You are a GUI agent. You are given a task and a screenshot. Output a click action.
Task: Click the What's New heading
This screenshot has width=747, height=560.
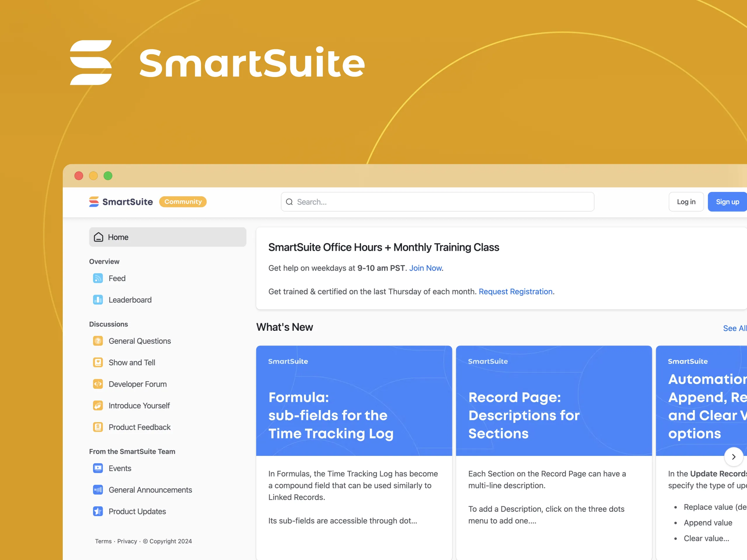point(284,327)
